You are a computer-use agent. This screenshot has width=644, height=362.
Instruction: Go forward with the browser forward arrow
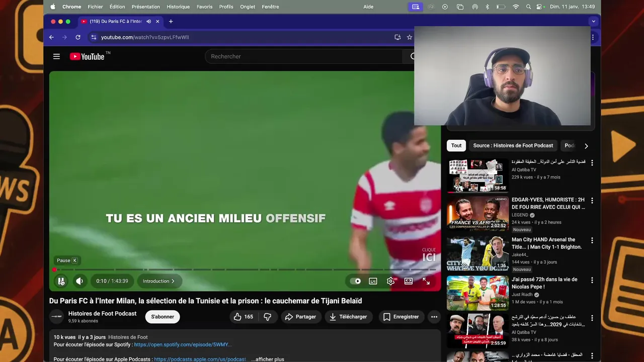(x=64, y=37)
